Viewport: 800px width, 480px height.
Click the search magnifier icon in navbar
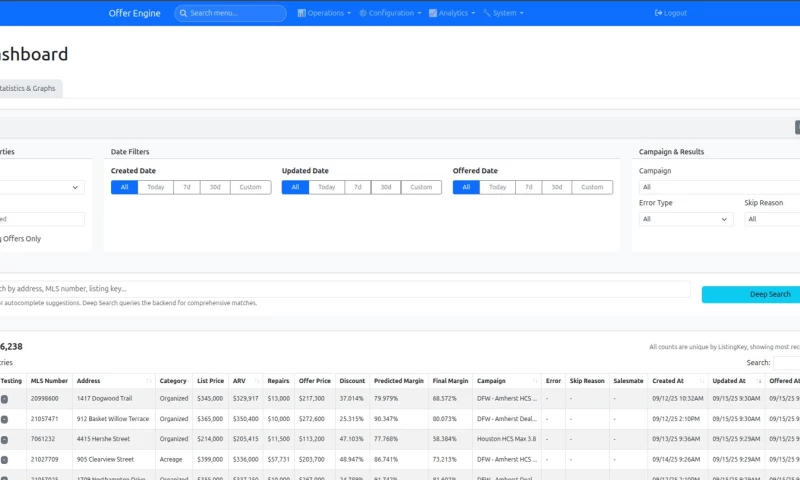tap(183, 13)
